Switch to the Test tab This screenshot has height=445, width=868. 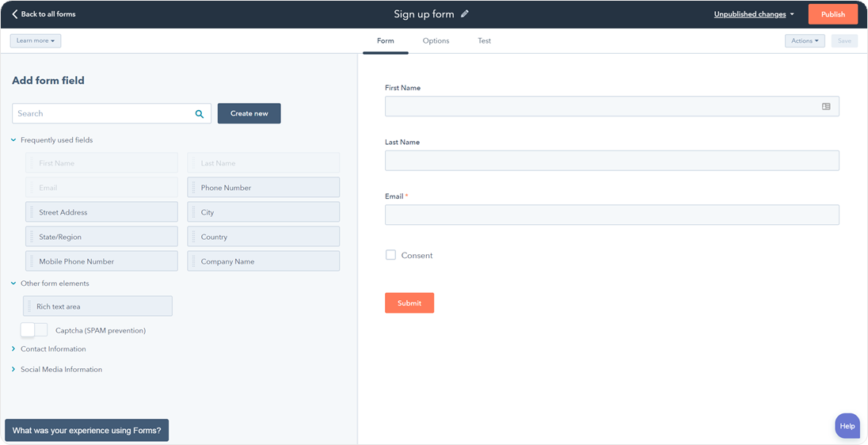(x=484, y=41)
